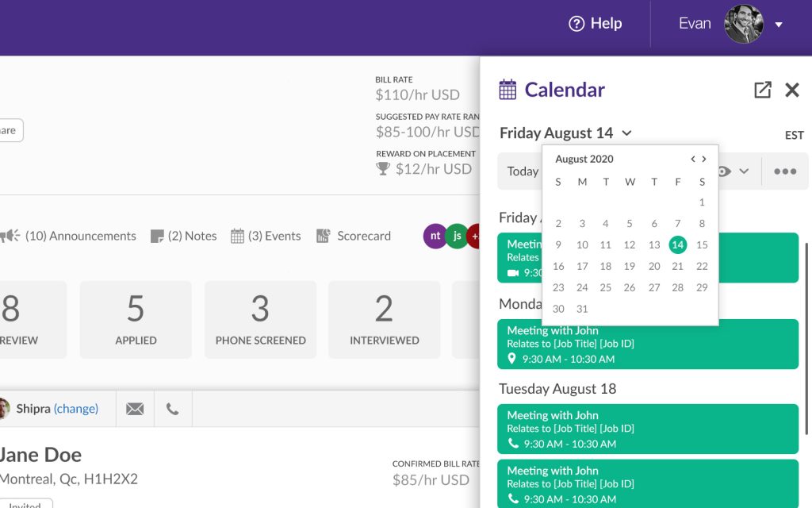This screenshot has height=508, width=812.
Task: Click the Help question mark icon
Action: point(576,24)
